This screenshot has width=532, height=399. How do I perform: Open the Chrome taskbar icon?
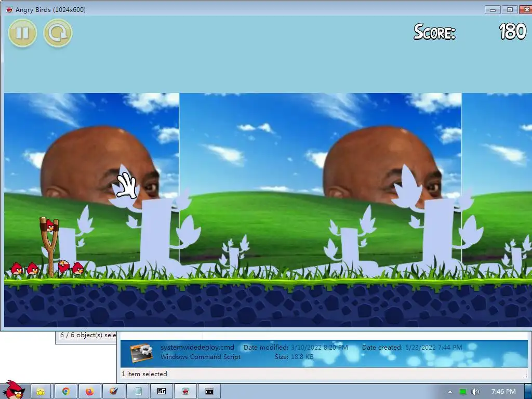66,392
